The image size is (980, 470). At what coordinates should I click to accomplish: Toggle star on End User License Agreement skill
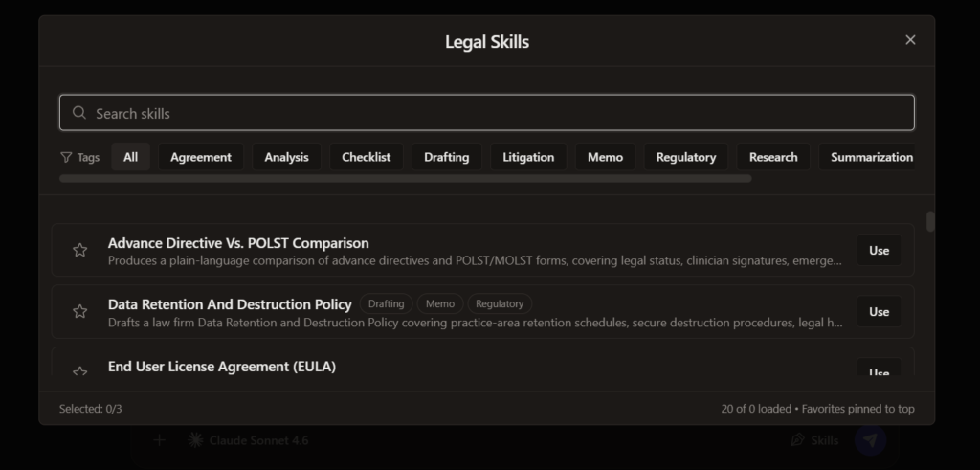point(80,371)
